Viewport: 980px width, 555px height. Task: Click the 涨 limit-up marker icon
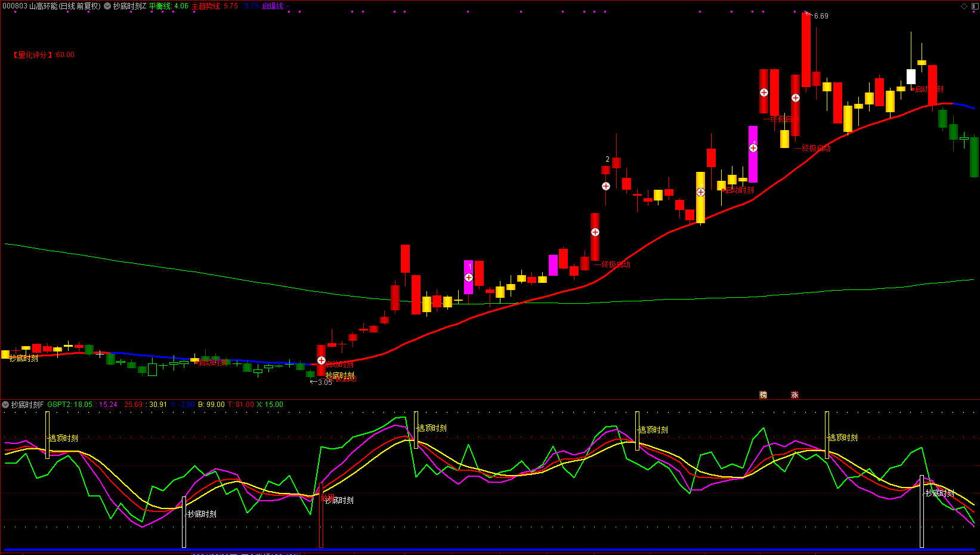click(794, 394)
